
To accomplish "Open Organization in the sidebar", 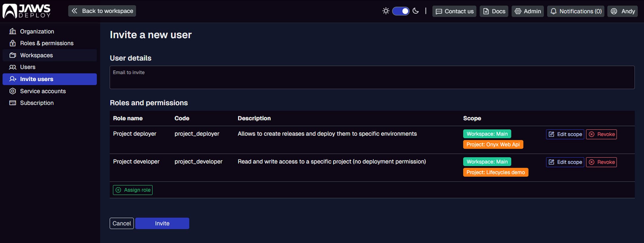I will click(49, 31).
